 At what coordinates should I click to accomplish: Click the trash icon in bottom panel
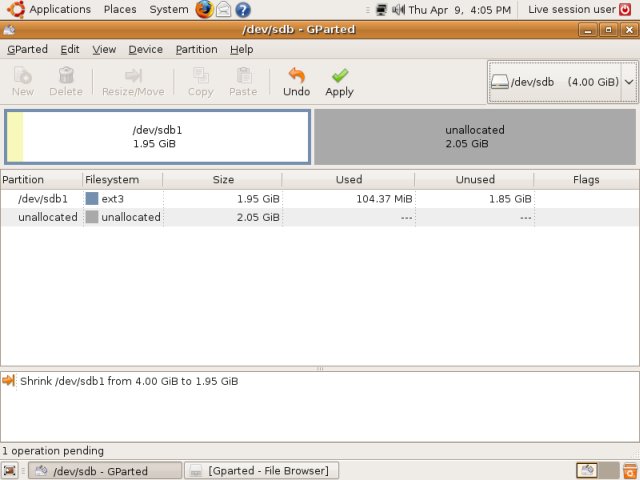click(630, 471)
